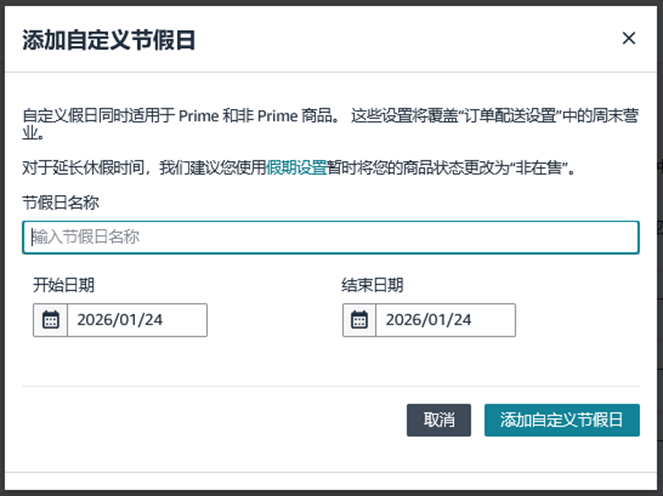Click the first description paragraph about Prime
The image size is (663, 496).
pyautogui.click(x=200, y=116)
